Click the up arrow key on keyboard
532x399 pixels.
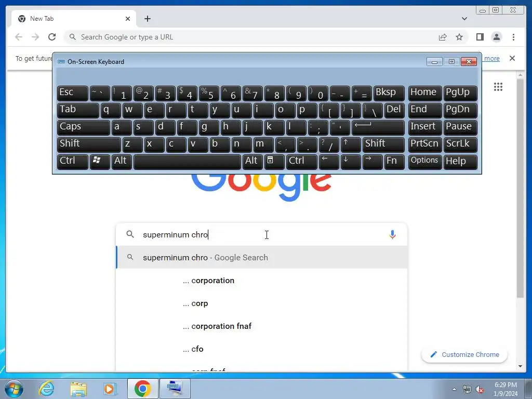[x=351, y=144]
